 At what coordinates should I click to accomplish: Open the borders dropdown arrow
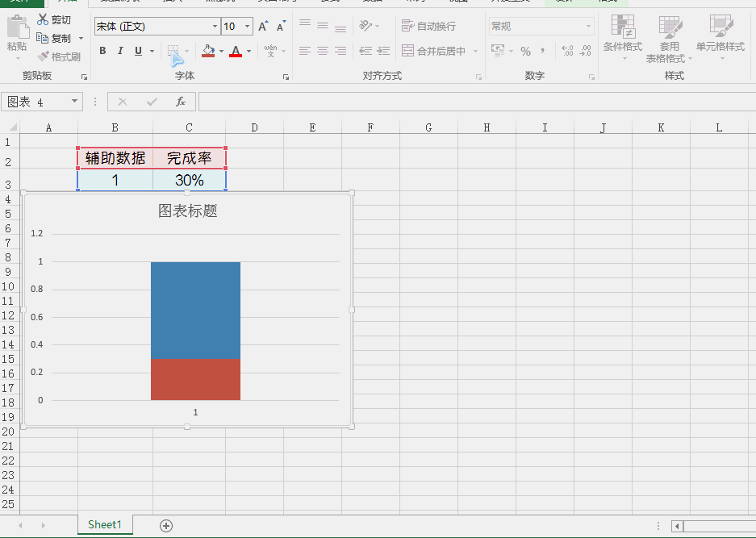coord(186,51)
